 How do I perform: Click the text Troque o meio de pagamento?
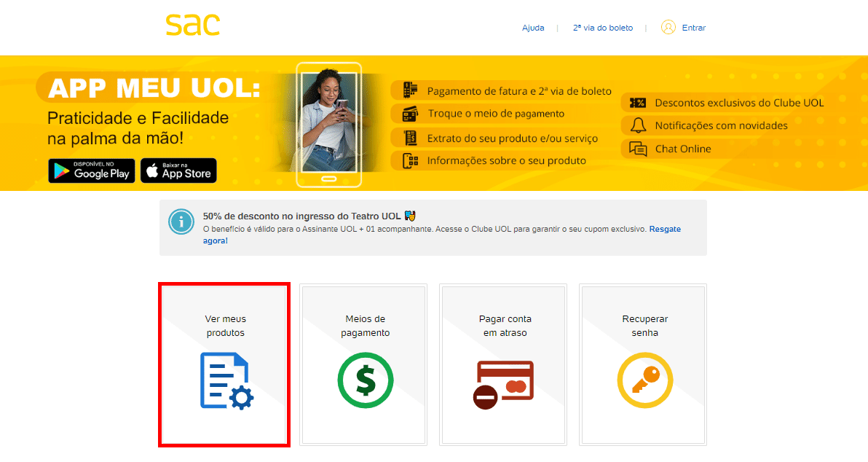pyautogui.click(x=496, y=114)
